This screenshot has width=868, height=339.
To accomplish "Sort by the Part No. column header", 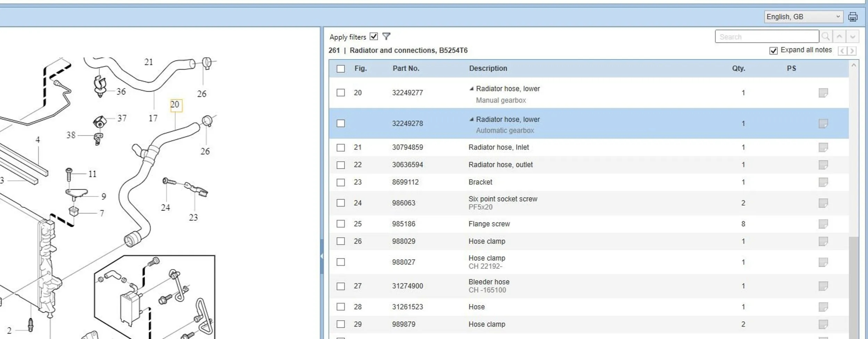I will coord(406,68).
